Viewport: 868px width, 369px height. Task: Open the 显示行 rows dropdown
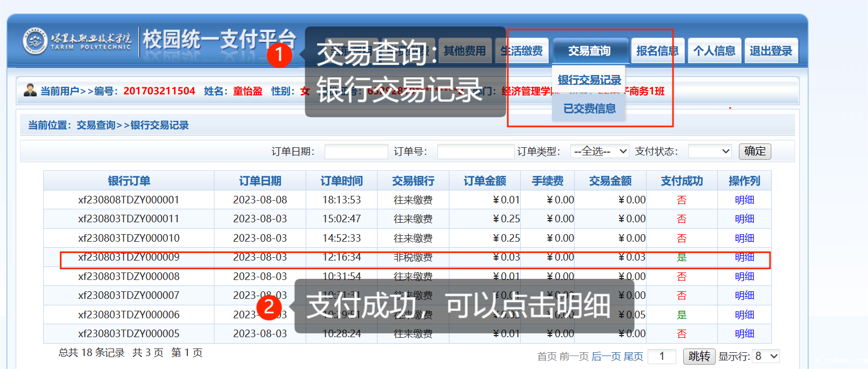(766, 356)
